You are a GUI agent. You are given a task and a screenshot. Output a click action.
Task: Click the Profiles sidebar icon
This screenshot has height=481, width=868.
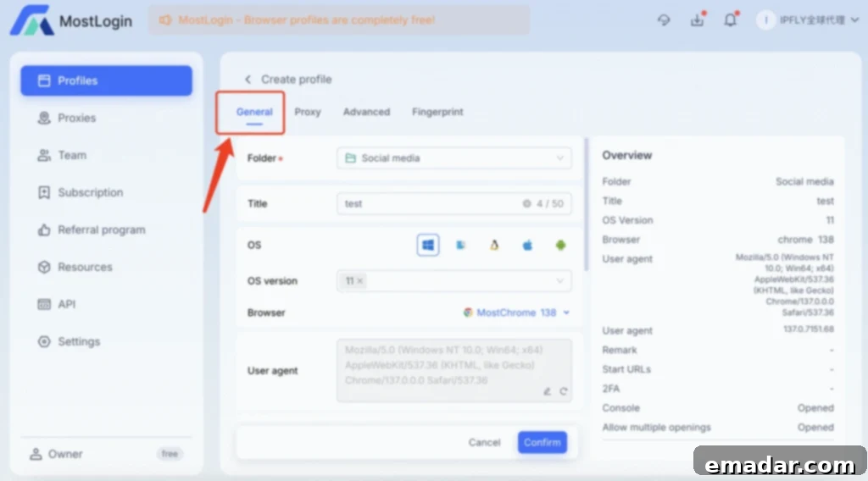(x=44, y=80)
